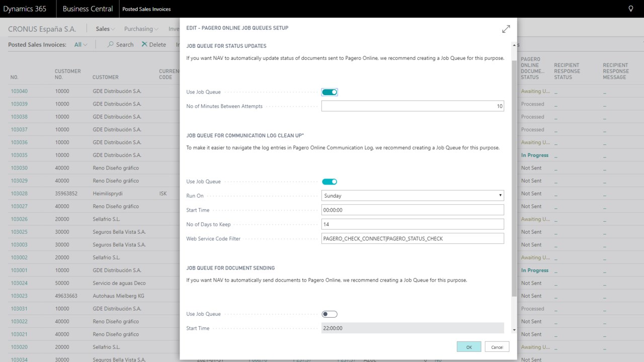
Task: Click the No of Minutes Between Attempts field
Action: pos(413,106)
